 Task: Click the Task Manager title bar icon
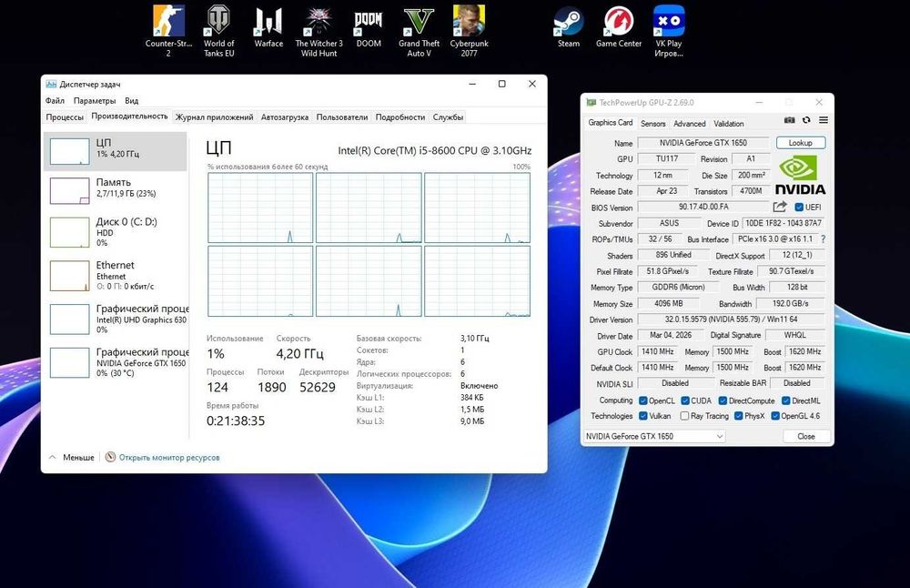51,84
